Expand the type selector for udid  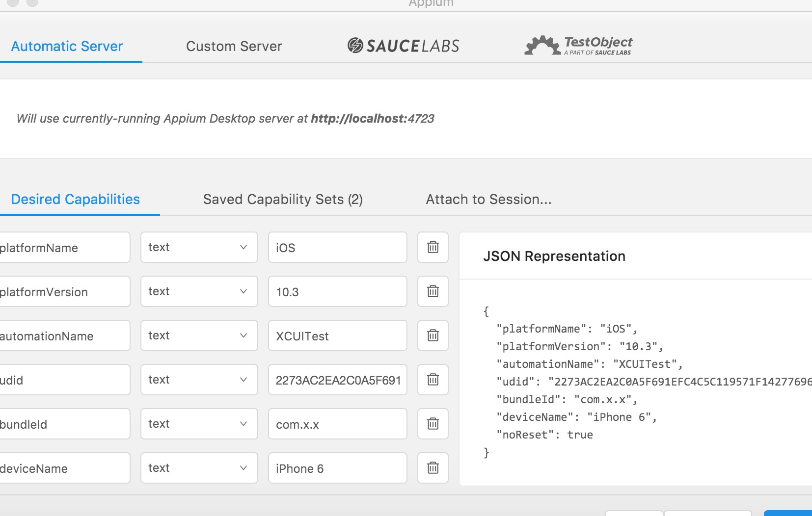click(199, 380)
